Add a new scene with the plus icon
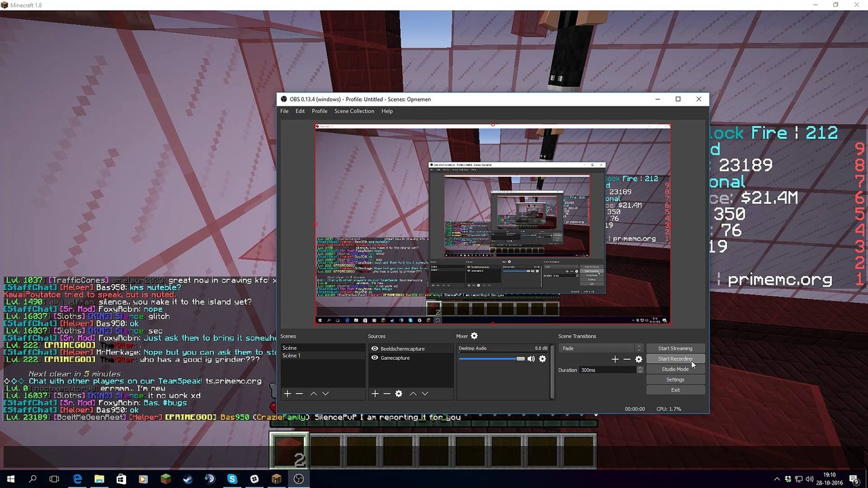Viewport: 868px width, 488px height. [287, 394]
